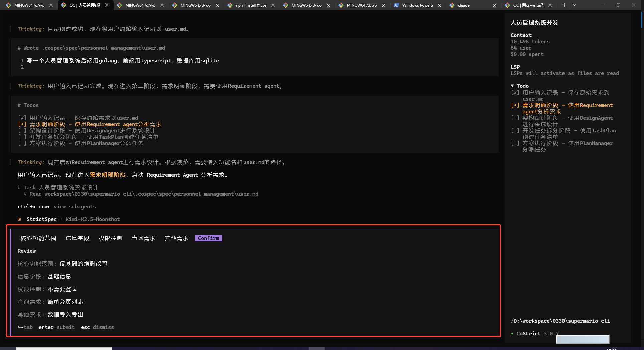Open a new terminal tab with plus
The height and width of the screenshot is (350, 644).
(564, 5)
